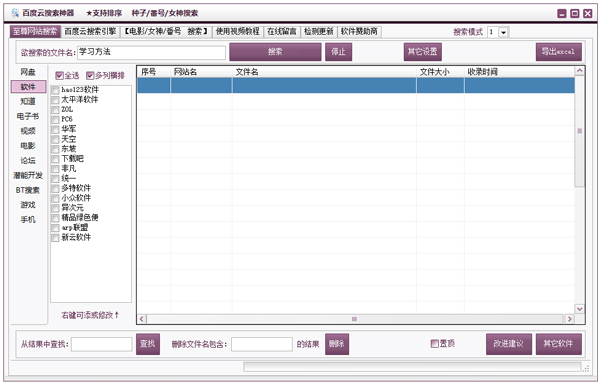Click horizontal scroll-left arrow

(x=142, y=319)
